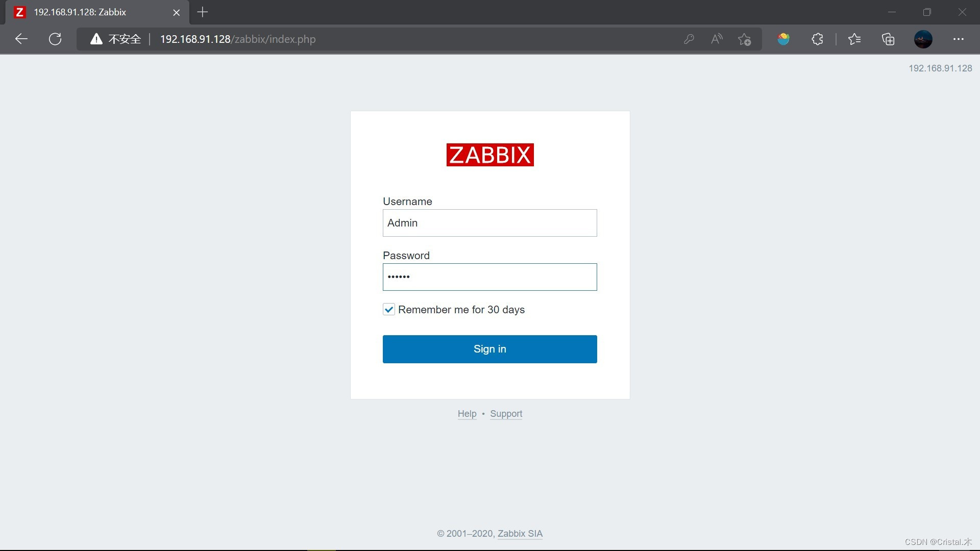Click the Read aloud icon

717,39
